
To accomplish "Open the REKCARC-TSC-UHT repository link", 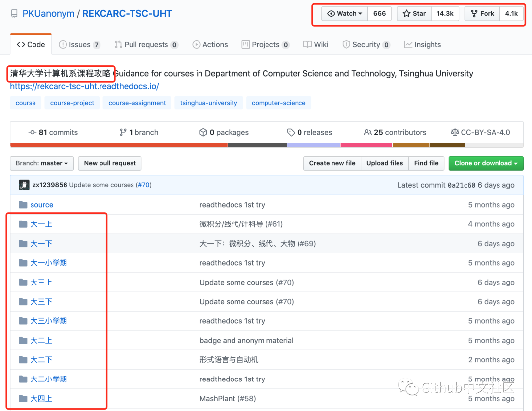I will (x=127, y=14).
